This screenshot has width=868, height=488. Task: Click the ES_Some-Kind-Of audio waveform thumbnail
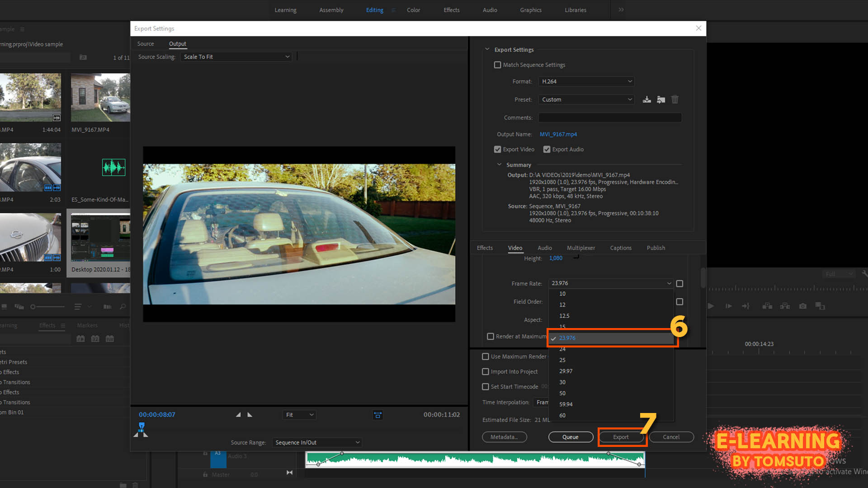click(113, 168)
